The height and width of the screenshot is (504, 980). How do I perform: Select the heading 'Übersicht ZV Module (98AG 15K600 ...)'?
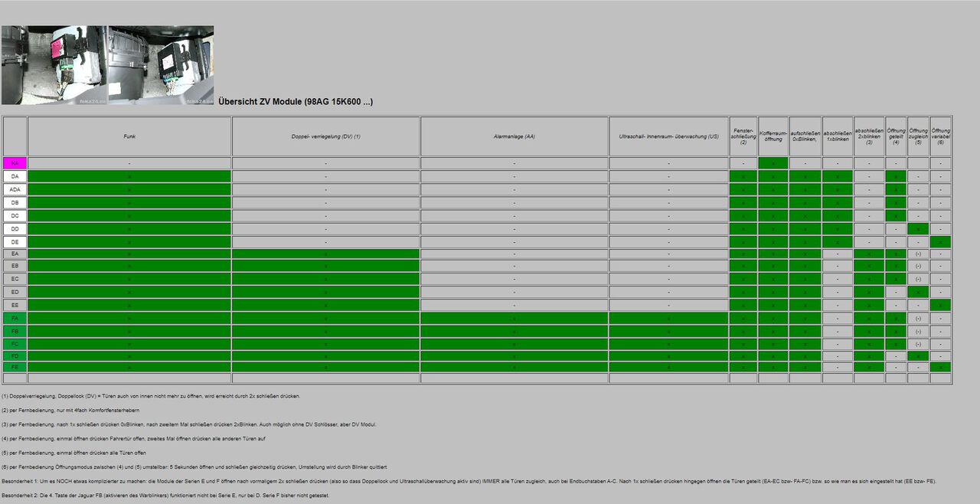click(296, 101)
